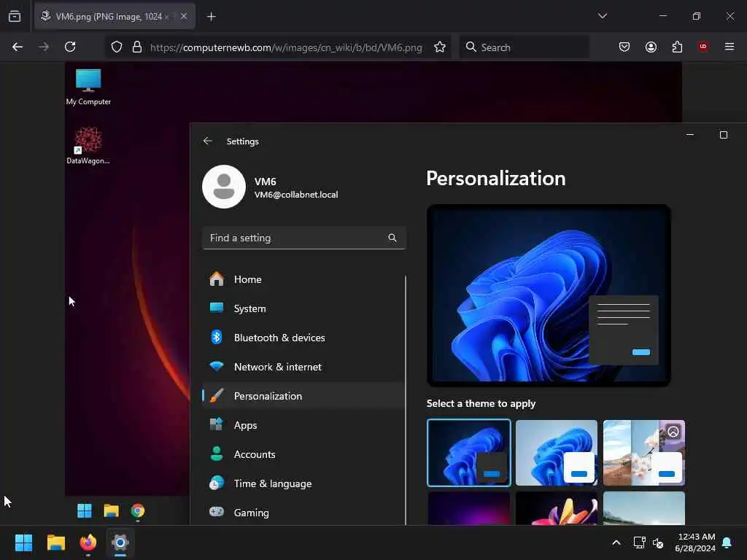Open Network & internet settings
The height and width of the screenshot is (560, 747).
[x=303, y=367]
